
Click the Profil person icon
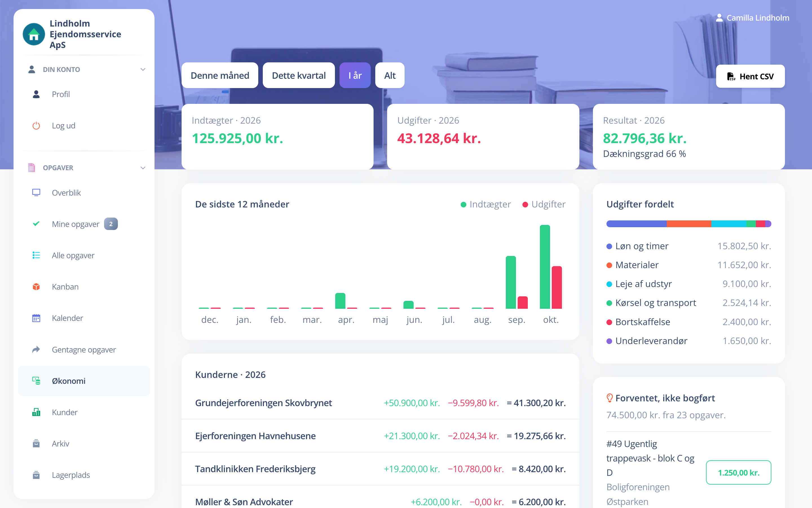coord(36,94)
